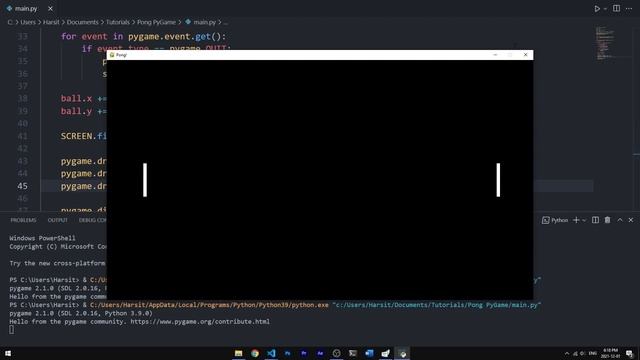Kill terminal with the trash icon
The image size is (640, 360).
607,220
